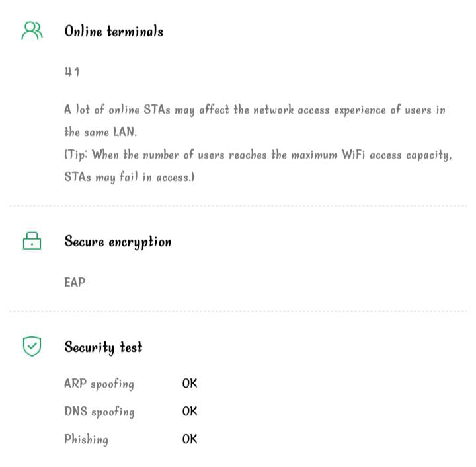Click the Online terminals people icon
Image resolution: width=476 pixels, height=467 pixels.
(x=32, y=31)
